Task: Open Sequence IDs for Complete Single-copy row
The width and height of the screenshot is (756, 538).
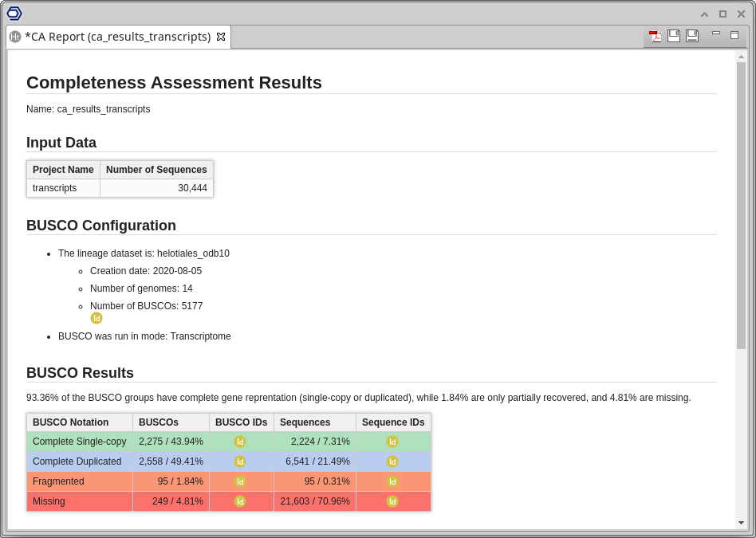Action: coord(392,442)
